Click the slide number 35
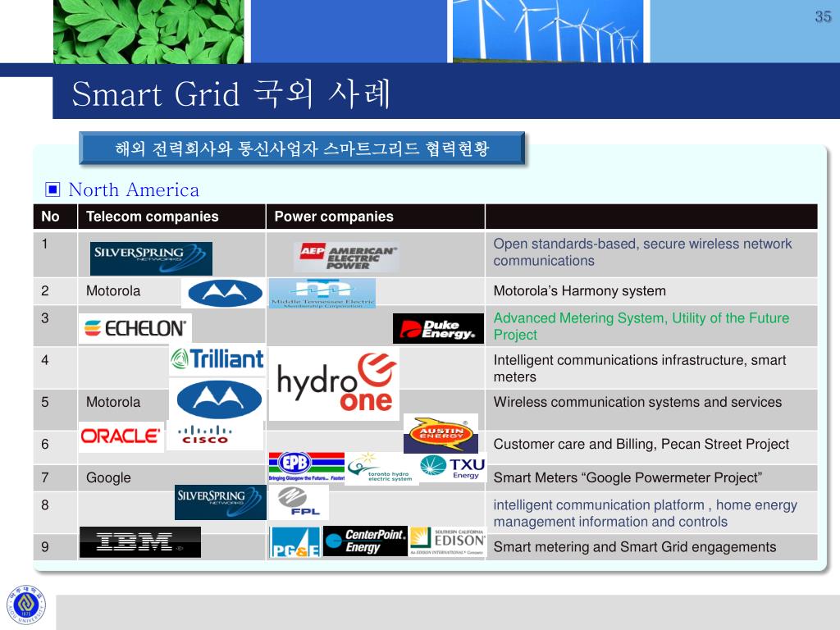840x630 pixels. coord(823,16)
